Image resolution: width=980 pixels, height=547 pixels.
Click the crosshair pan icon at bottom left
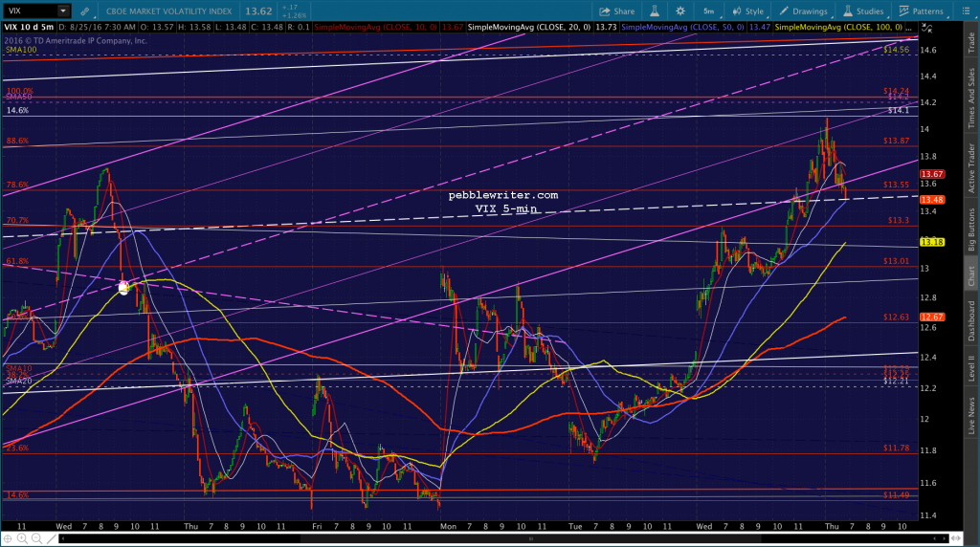click(x=8, y=538)
